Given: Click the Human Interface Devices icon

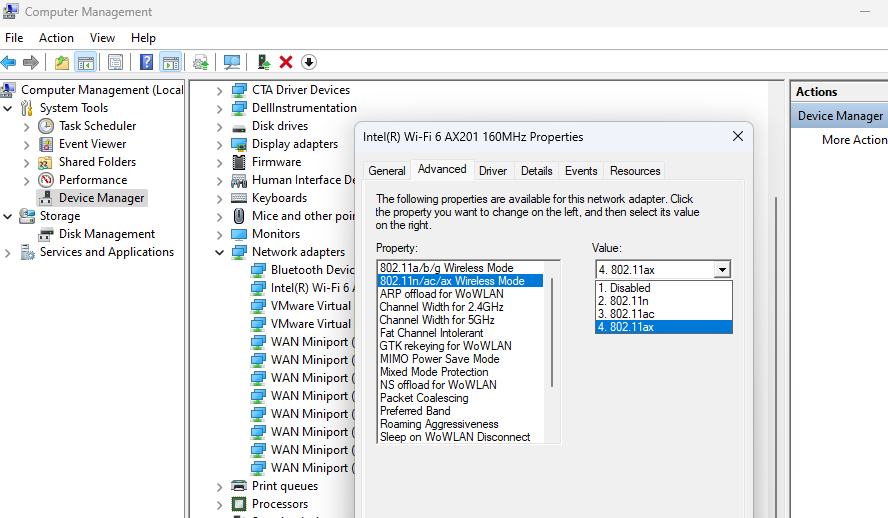Looking at the screenshot, I should tap(239, 181).
